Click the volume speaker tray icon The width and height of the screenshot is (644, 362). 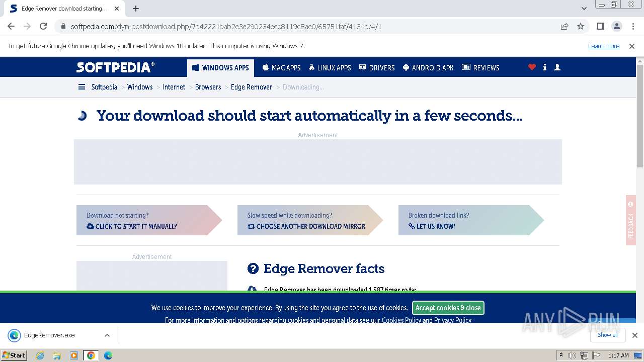[572, 355]
